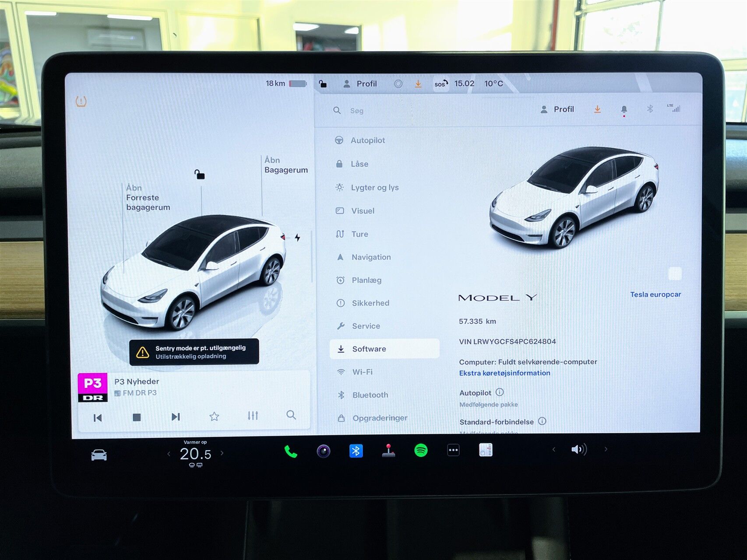Screen dimensions: 747x560
Task: Open the Ekstra køretøjsinformation link
Action: click(504, 373)
